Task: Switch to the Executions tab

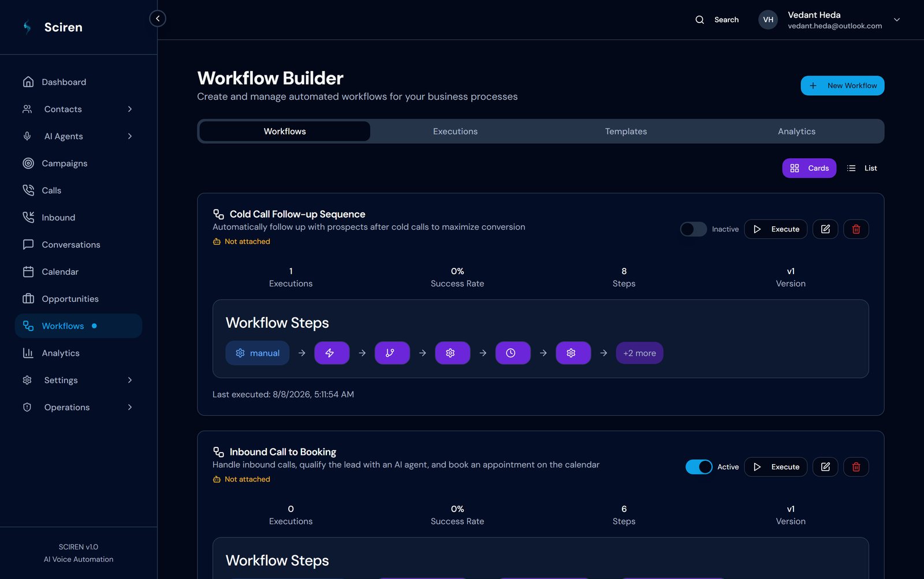Action: point(456,132)
